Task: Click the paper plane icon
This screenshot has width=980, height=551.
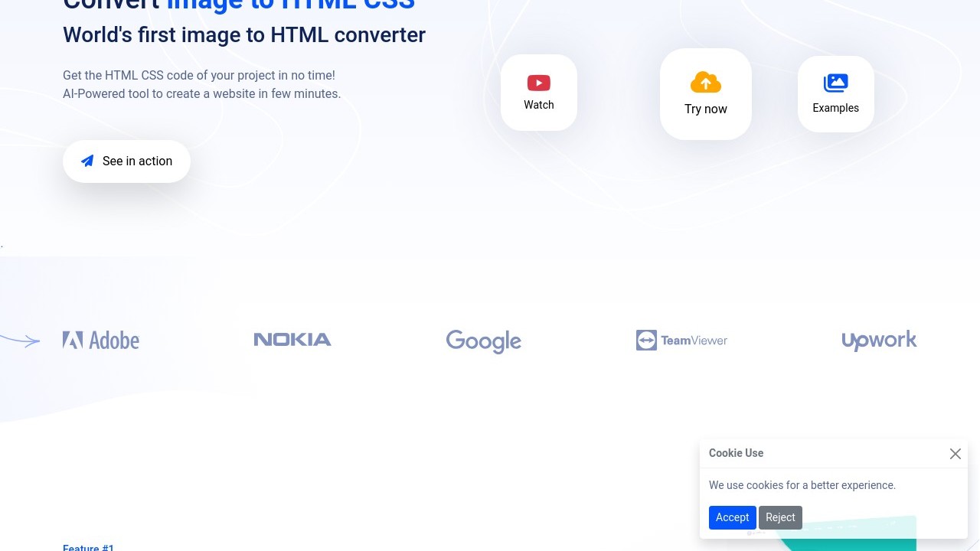Action: click(x=87, y=161)
